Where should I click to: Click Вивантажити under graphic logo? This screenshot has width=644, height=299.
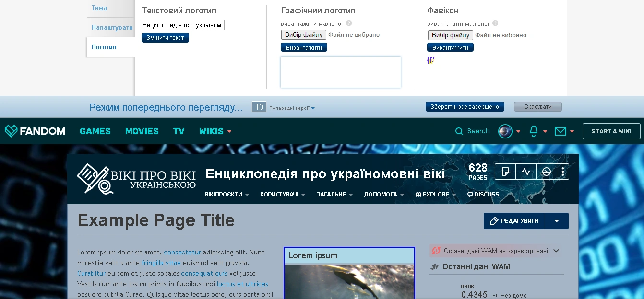tap(304, 47)
